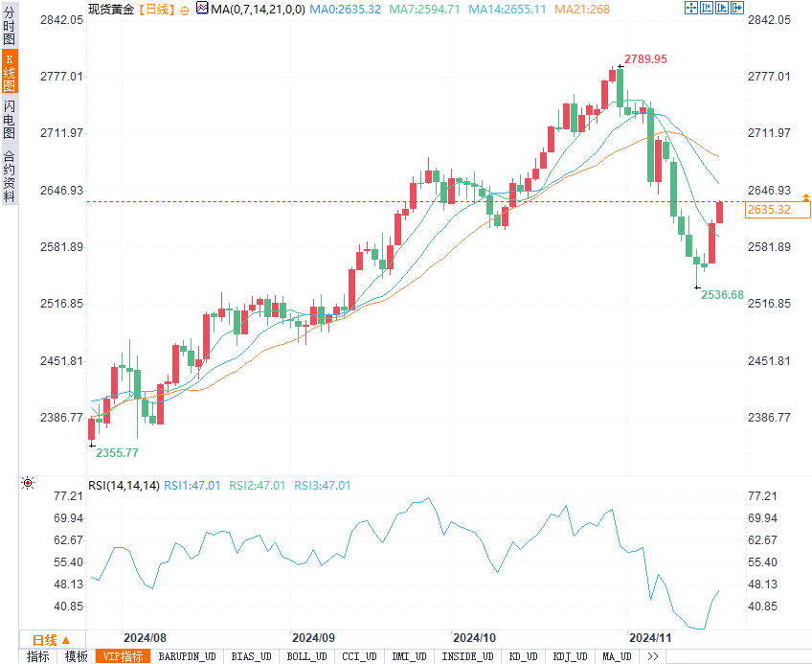This screenshot has height=664, width=812.
Task: Select the K线图 side tab
Action: pos(9,73)
